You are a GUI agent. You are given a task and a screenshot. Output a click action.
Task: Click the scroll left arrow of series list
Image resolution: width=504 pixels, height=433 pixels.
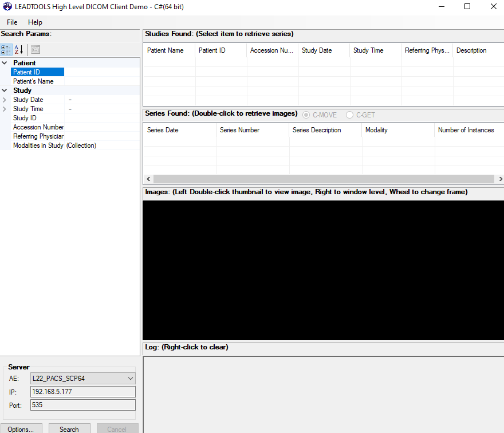148,179
